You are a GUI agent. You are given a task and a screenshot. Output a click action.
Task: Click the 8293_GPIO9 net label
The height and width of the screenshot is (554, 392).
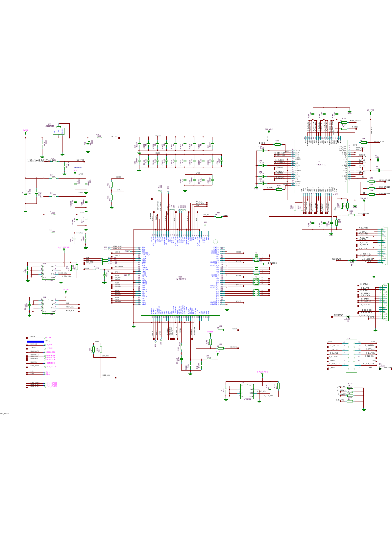[x=384, y=181]
